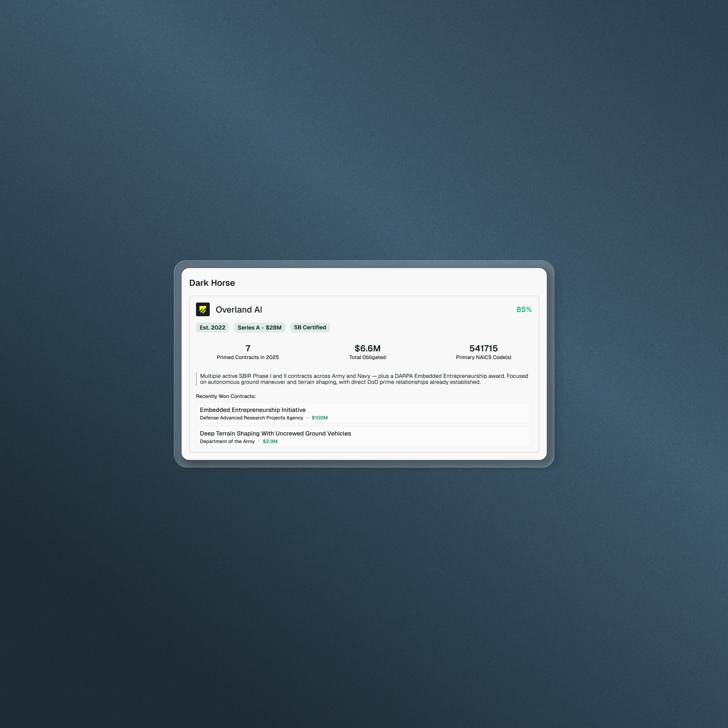Click Department of the Army agency

(227, 441)
